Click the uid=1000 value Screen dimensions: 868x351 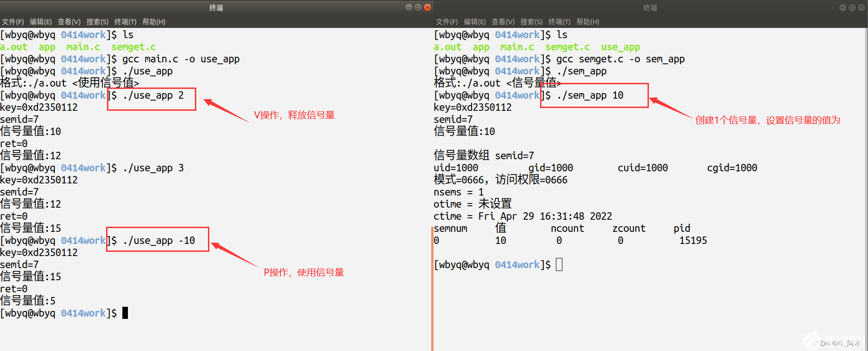[x=456, y=168]
